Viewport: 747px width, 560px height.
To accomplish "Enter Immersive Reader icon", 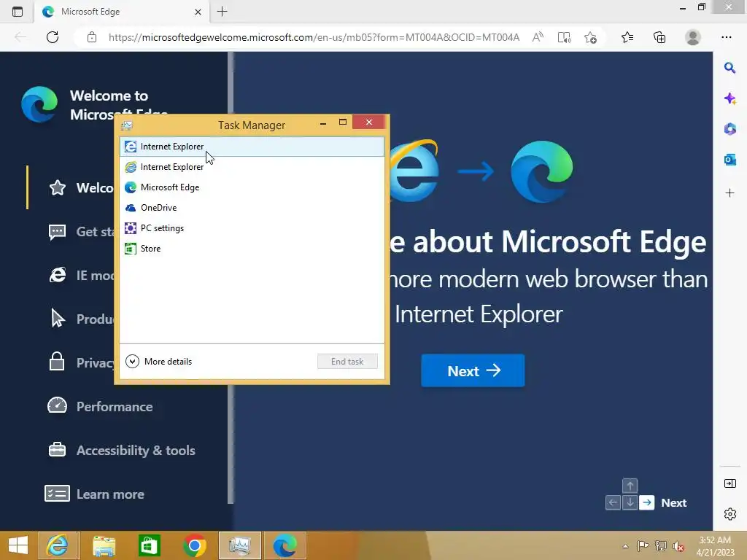I will click(x=564, y=37).
